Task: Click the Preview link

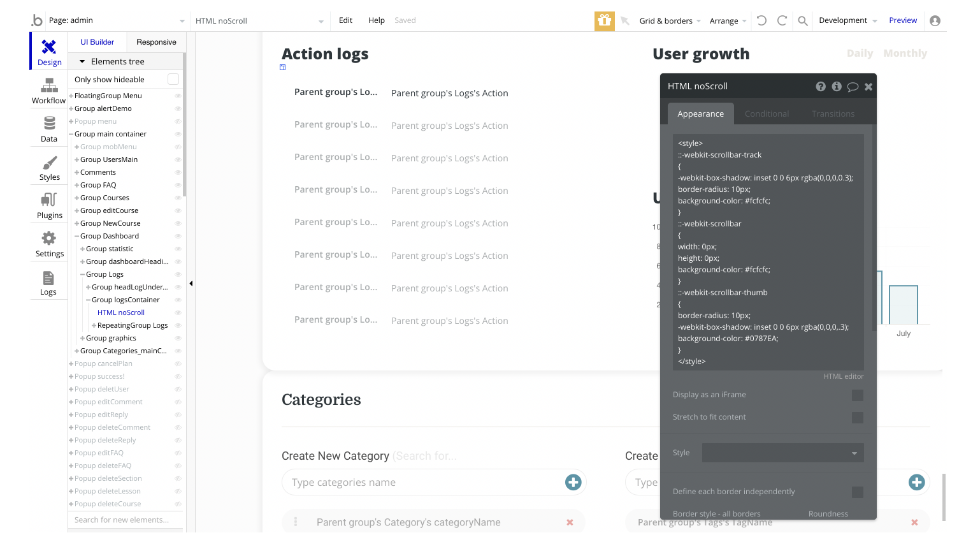Action: tap(903, 20)
